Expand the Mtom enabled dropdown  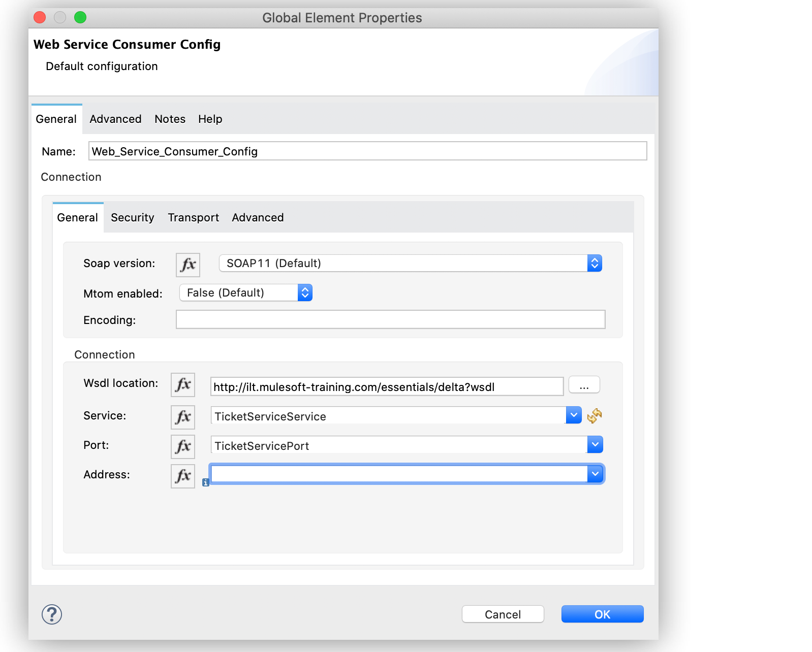pyautogui.click(x=305, y=292)
